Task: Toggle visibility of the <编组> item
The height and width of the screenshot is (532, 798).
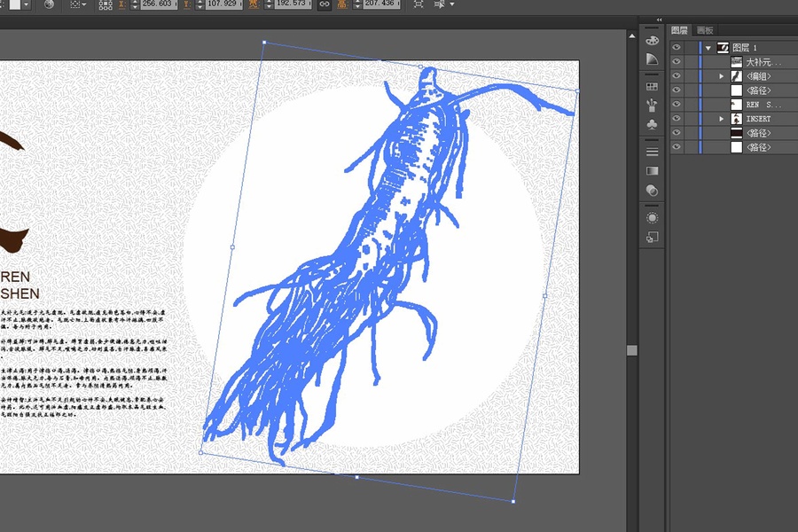Action: point(676,76)
